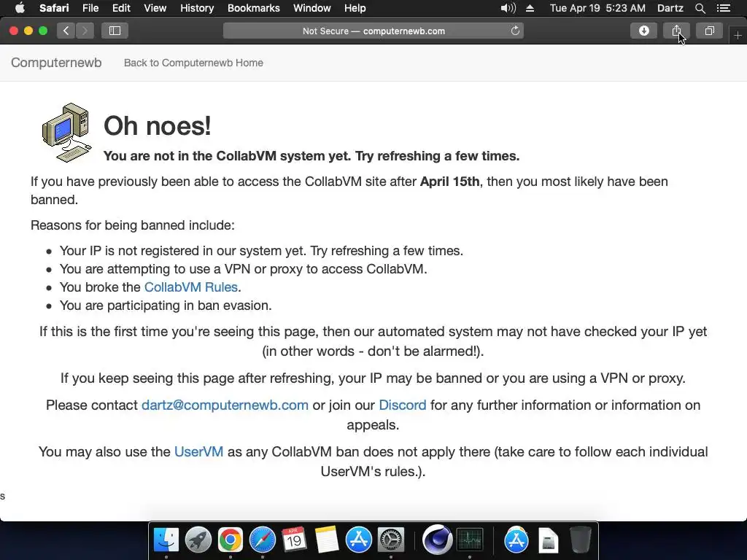Click the Computernewb brand link
The image size is (747, 560).
pyautogui.click(x=56, y=63)
